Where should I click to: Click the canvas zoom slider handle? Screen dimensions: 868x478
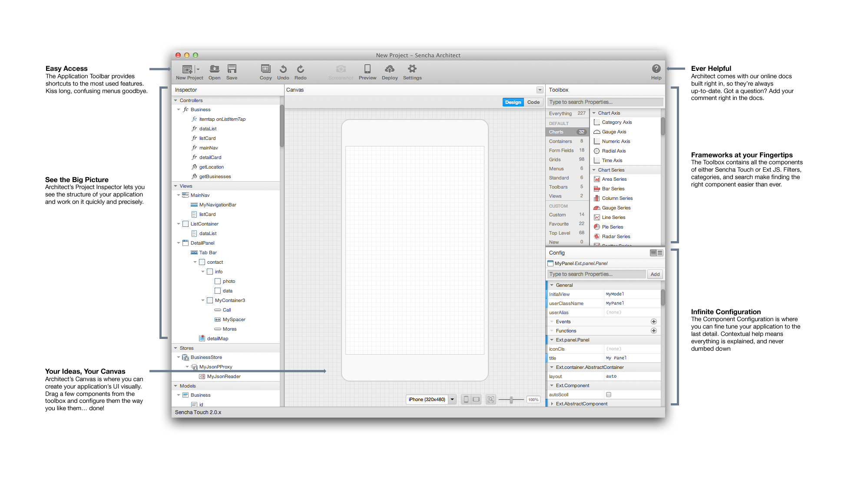pyautogui.click(x=511, y=399)
